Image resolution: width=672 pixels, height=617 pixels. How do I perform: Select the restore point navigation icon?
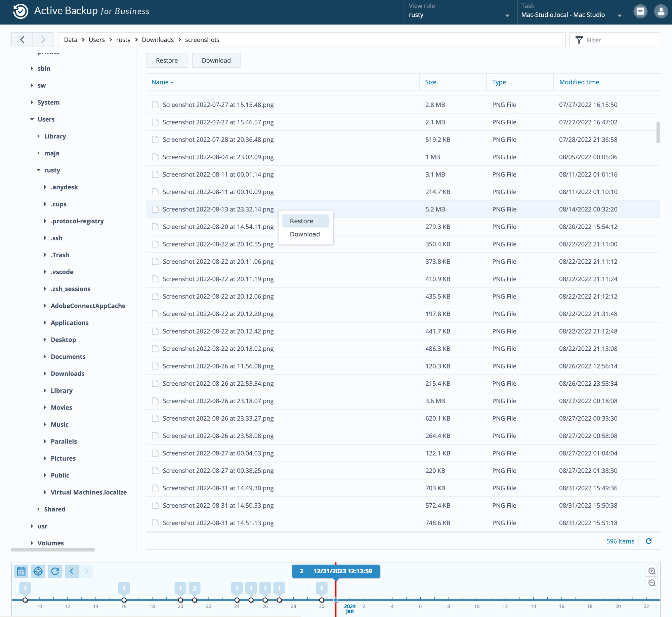click(38, 571)
